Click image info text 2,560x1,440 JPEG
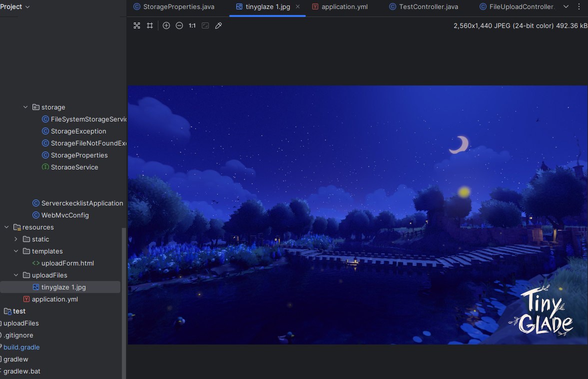588x379 pixels. click(x=520, y=25)
